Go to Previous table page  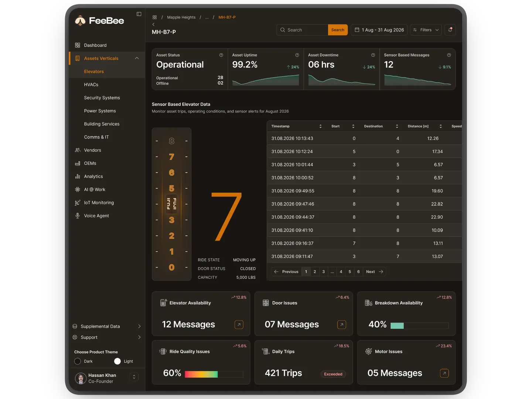[286, 272]
